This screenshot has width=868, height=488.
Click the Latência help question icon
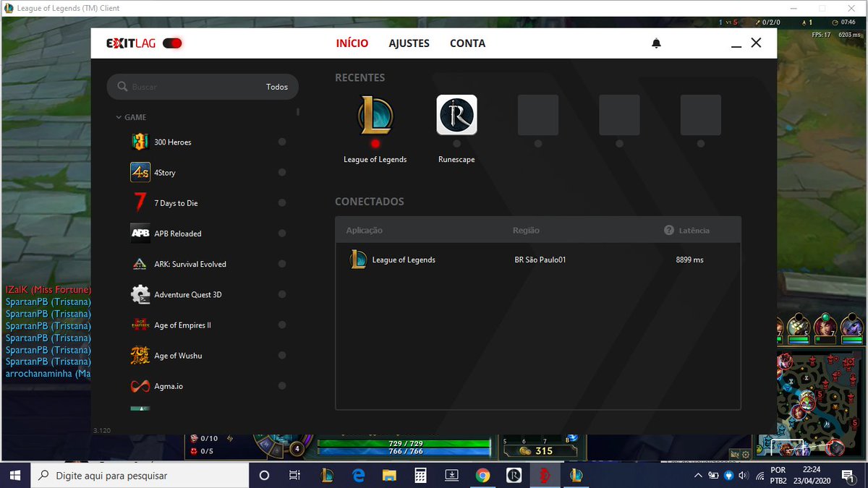click(669, 230)
